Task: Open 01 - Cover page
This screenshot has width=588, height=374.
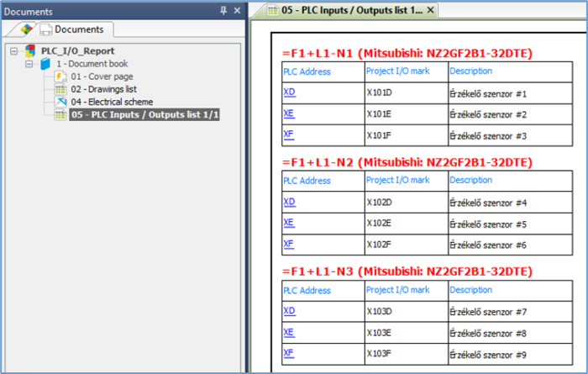Action: point(102,76)
